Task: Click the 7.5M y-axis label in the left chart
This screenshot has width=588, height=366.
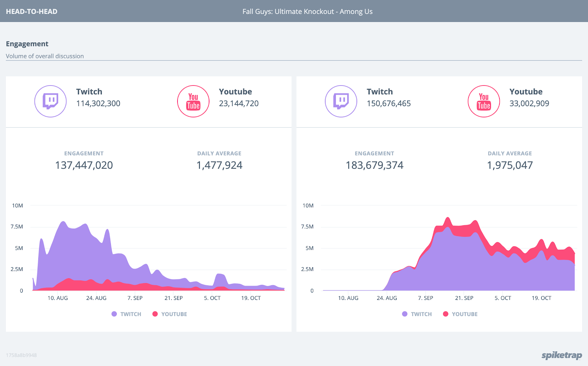Action: pos(17,227)
